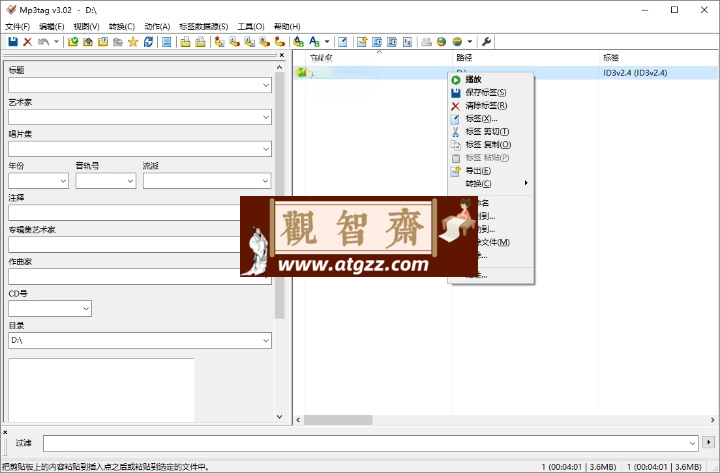Open the Actions icon with green Aa

pos(298,42)
